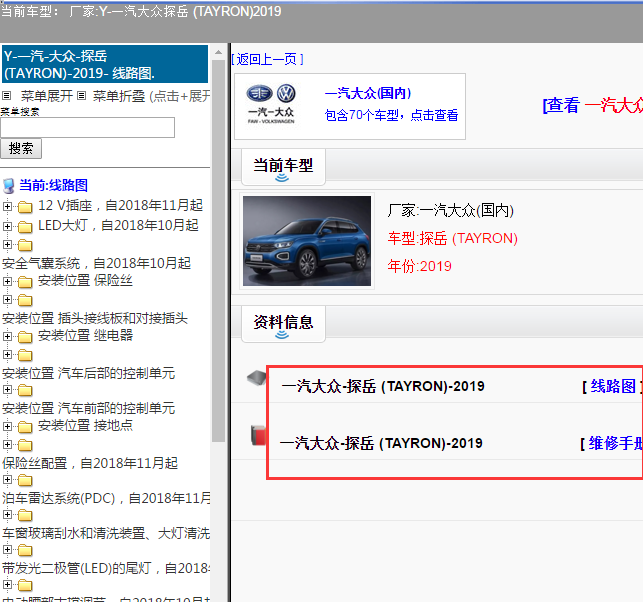643x602 pixels.
Task: Click folder icon of 车窗玻璃刮水和清洗装置
Action: click(25, 515)
